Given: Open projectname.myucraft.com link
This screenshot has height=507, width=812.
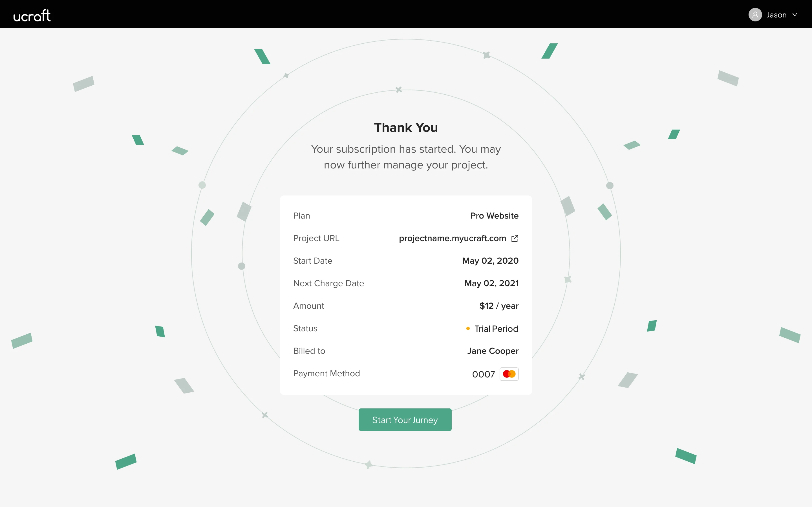Looking at the screenshot, I should 452,238.
